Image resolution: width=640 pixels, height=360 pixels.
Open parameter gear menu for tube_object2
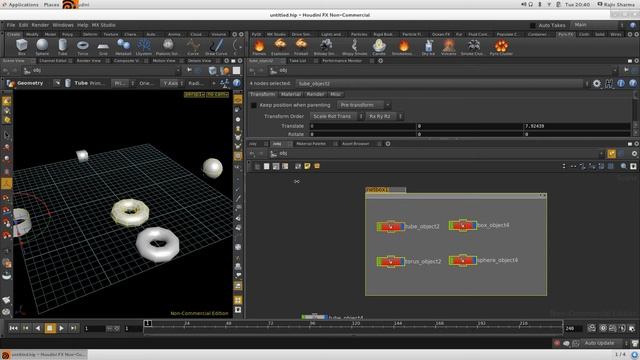click(x=597, y=83)
